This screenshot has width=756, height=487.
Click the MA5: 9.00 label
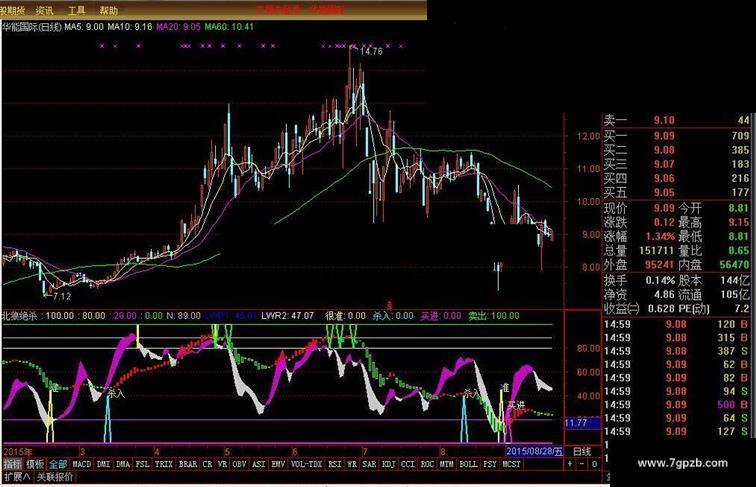tap(84, 27)
